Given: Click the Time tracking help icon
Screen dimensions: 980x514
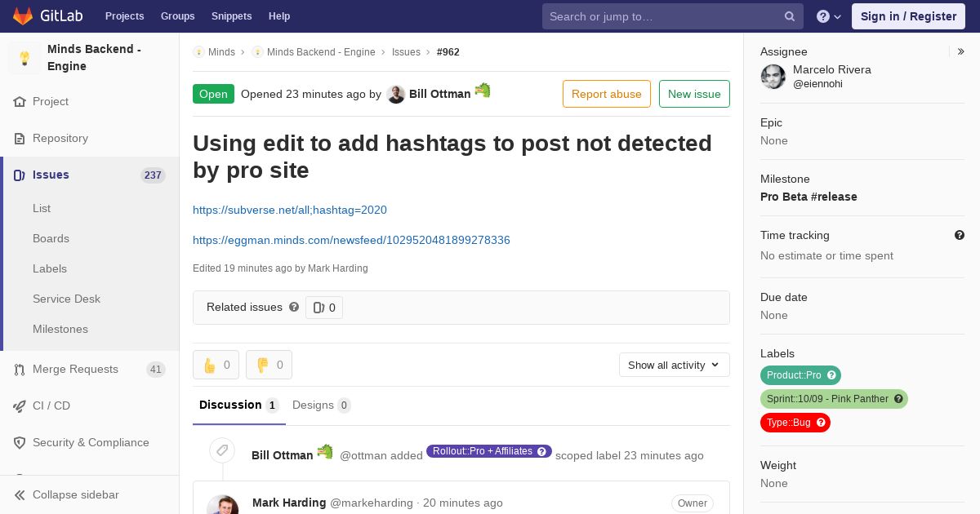Looking at the screenshot, I should click(x=960, y=235).
